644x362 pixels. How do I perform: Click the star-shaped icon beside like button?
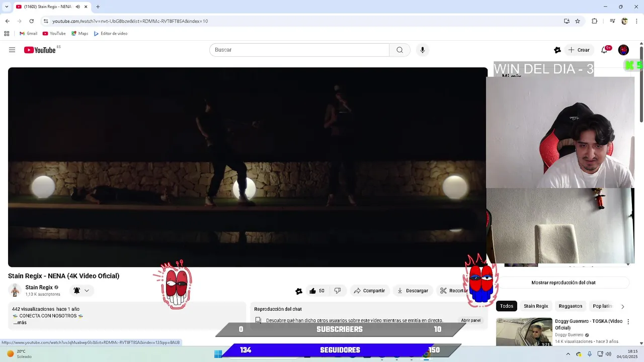coord(299,291)
